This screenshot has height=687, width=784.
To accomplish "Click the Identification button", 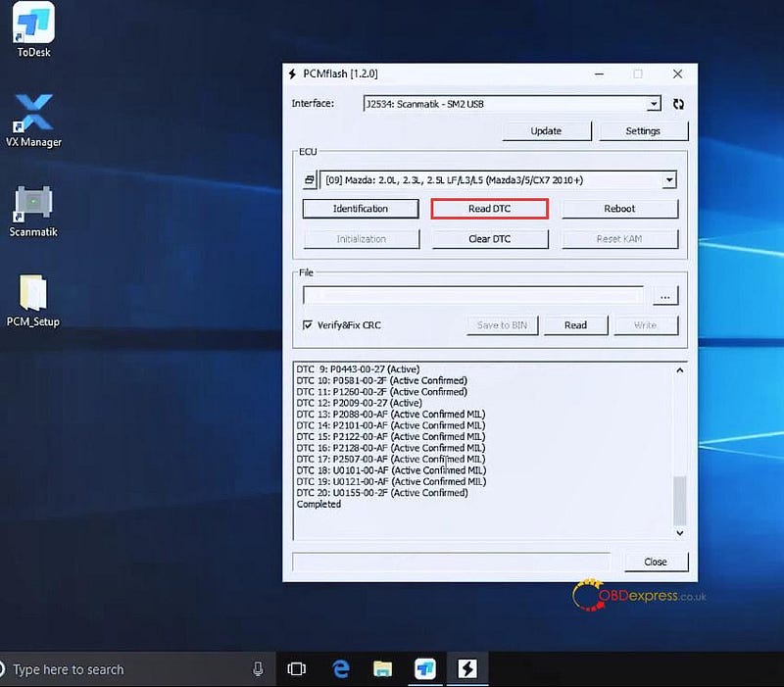I will (361, 209).
